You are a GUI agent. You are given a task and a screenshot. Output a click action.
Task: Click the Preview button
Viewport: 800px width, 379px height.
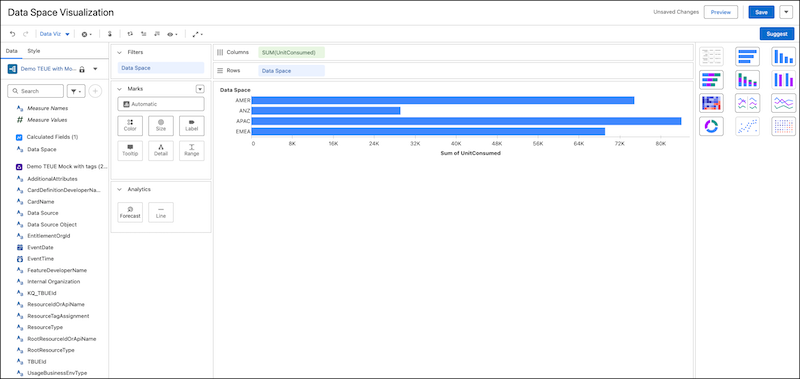(x=720, y=12)
